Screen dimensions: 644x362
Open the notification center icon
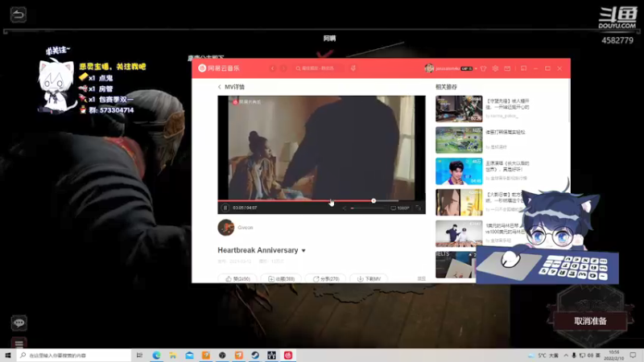633,356
